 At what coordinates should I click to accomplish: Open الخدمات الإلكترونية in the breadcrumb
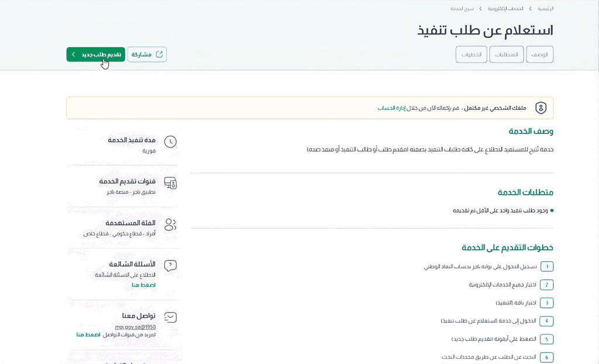(x=505, y=9)
